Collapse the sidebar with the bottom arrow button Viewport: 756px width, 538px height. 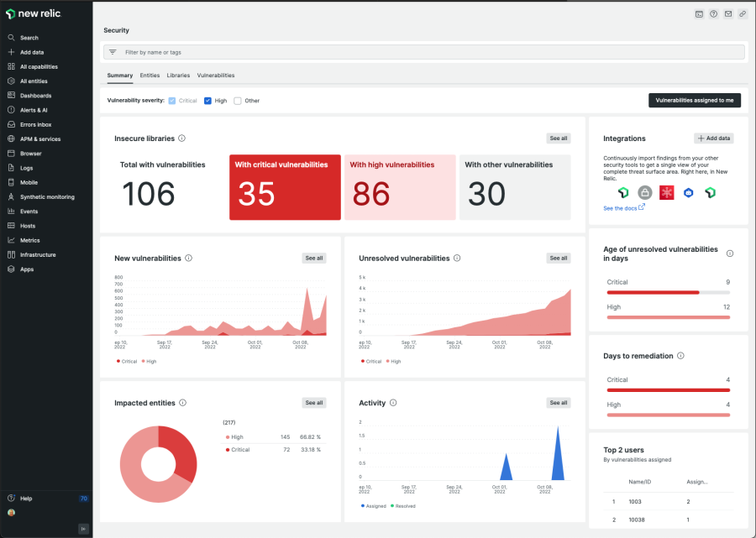coord(82,528)
